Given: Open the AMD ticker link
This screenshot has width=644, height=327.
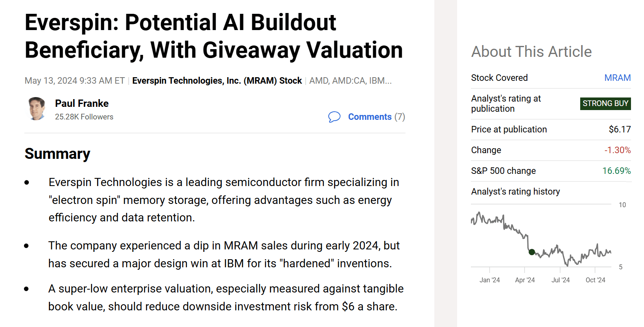Looking at the screenshot, I should tap(319, 80).
